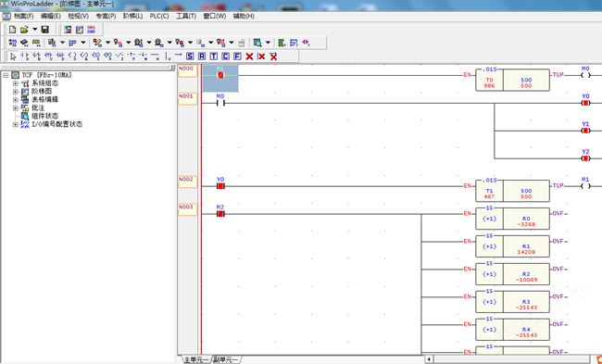
Task: Click the New file icon
Action: point(13,30)
